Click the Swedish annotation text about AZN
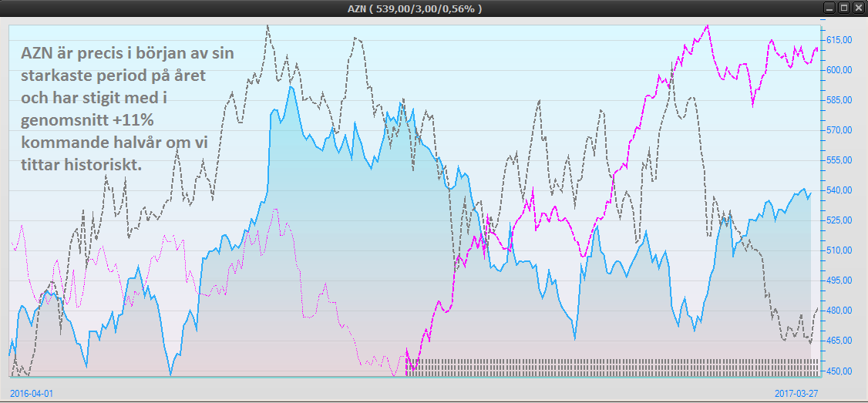This screenshot has height=403, width=868. coord(127,109)
